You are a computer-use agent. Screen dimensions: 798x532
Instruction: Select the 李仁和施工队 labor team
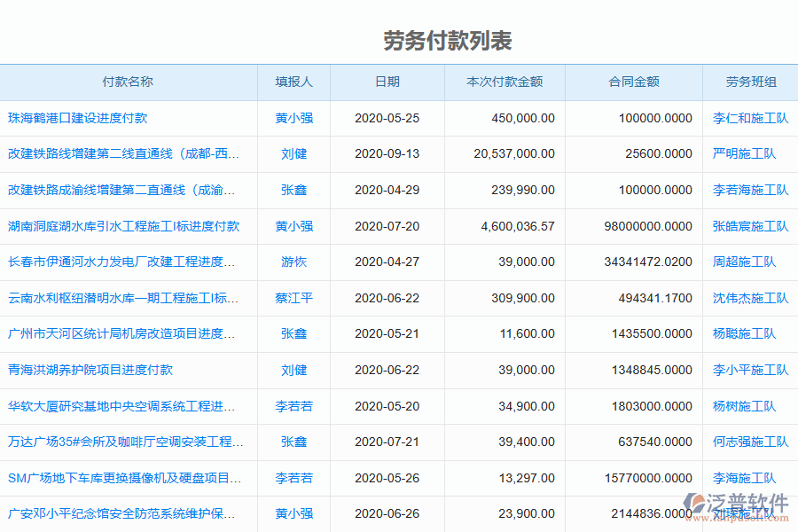(747, 118)
